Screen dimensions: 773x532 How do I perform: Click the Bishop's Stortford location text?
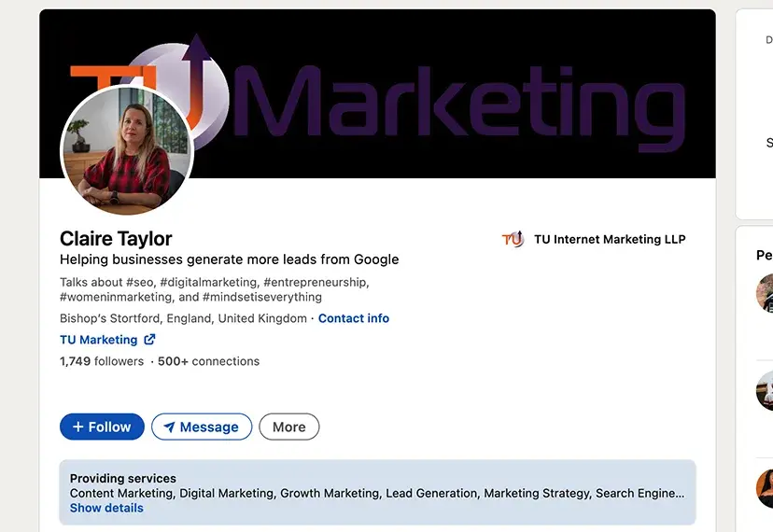[x=183, y=318]
